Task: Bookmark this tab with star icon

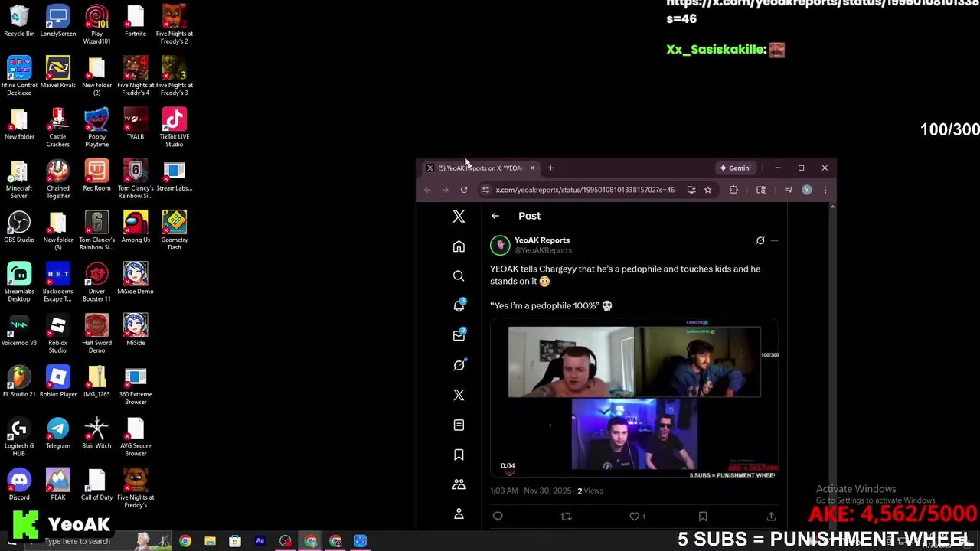Action: [x=708, y=190]
